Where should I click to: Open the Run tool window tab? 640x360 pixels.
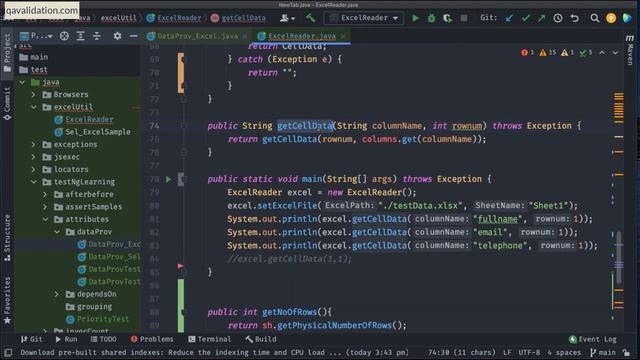(66, 339)
